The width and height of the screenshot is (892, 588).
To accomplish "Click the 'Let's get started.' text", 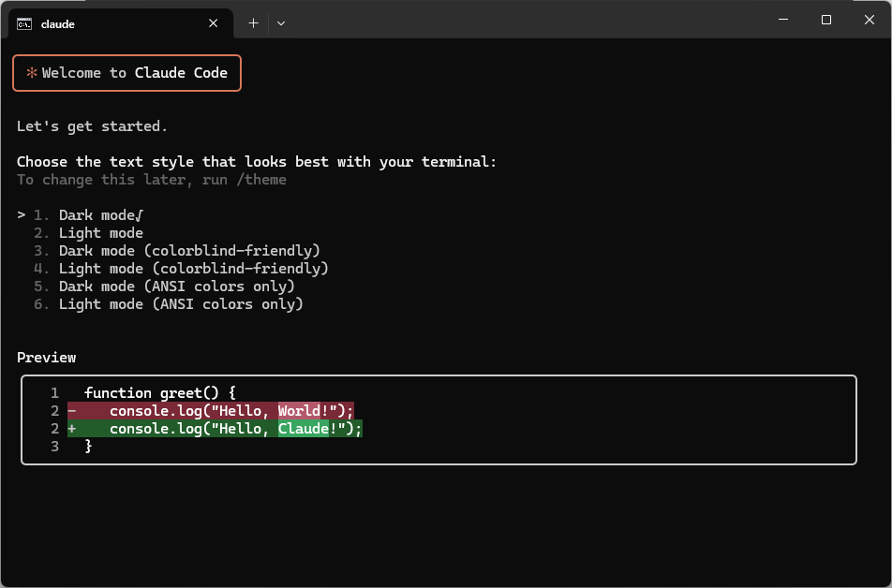I will (x=92, y=126).
